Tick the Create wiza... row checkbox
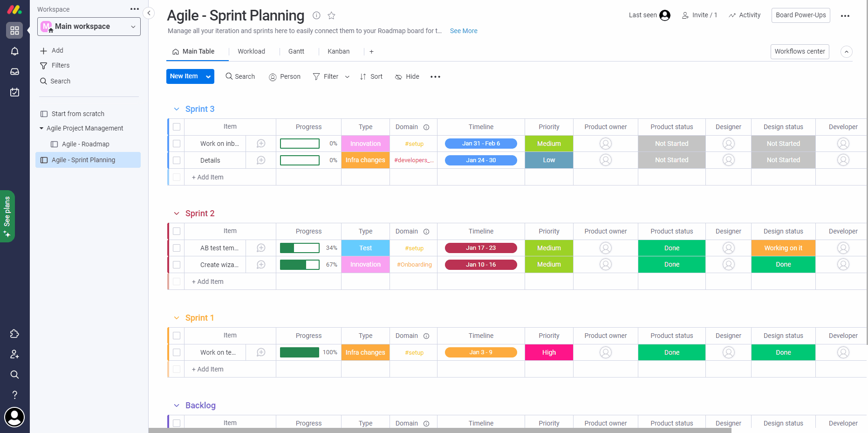The image size is (868, 433). pos(177,265)
